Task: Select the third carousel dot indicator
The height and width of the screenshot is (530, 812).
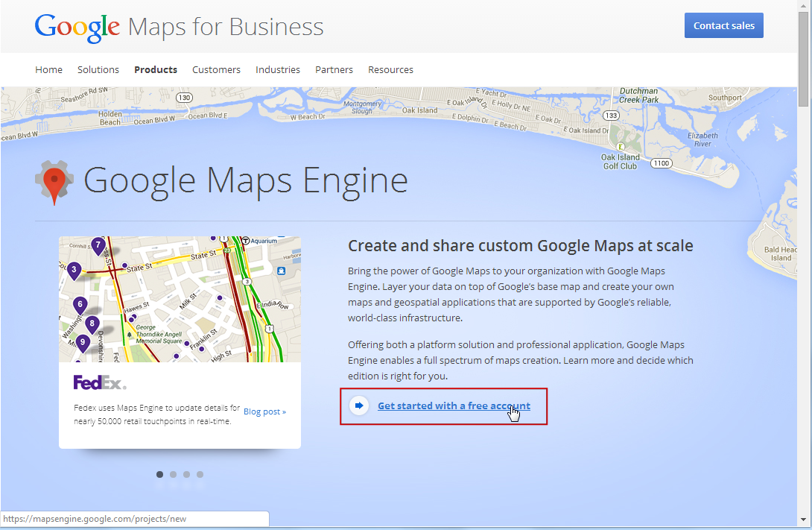Action: point(186,474)
